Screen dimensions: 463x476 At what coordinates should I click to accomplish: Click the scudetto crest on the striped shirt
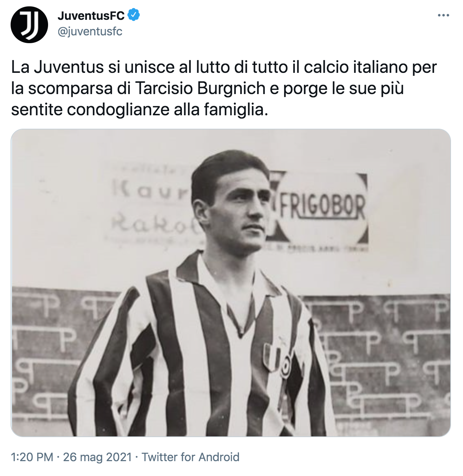(272, 356)
